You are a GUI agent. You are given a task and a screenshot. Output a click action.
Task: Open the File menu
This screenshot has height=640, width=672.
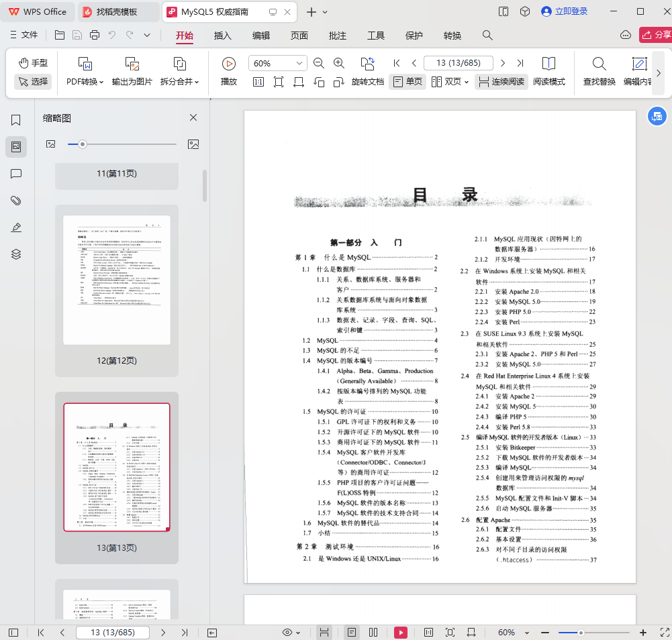click(23, 35)
